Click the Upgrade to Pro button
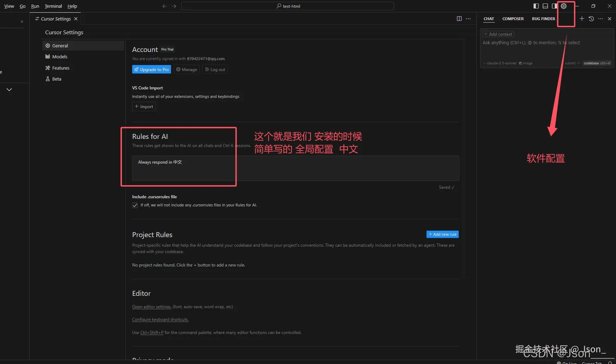This screenshot has height=364, width=616. [x=152, y=69]
